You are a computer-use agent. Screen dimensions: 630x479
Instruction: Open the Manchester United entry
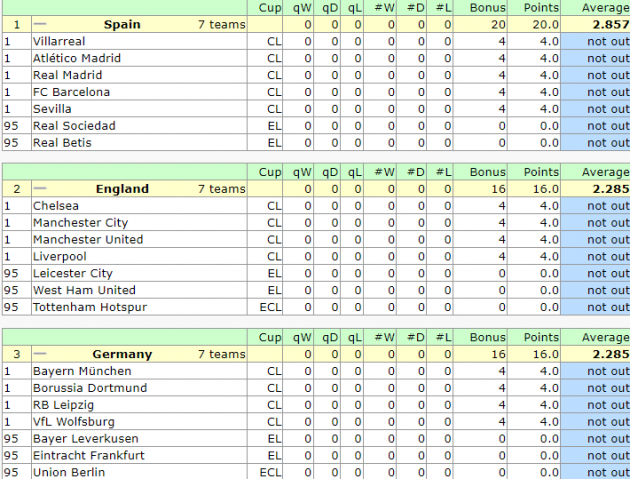tap(88, 240)
